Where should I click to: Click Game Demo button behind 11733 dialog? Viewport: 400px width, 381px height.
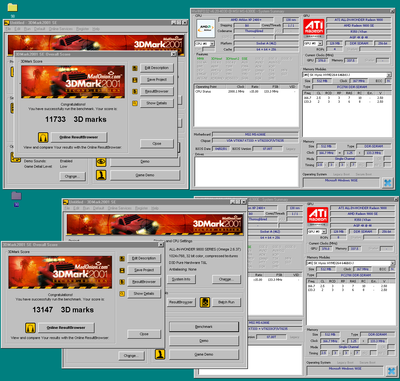click(x=145, y=175)
